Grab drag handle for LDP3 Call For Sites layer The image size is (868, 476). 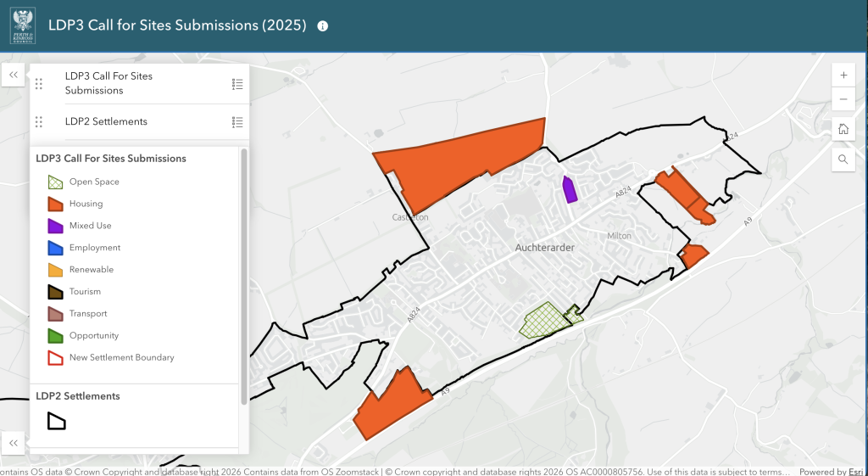tap(39, 83)
